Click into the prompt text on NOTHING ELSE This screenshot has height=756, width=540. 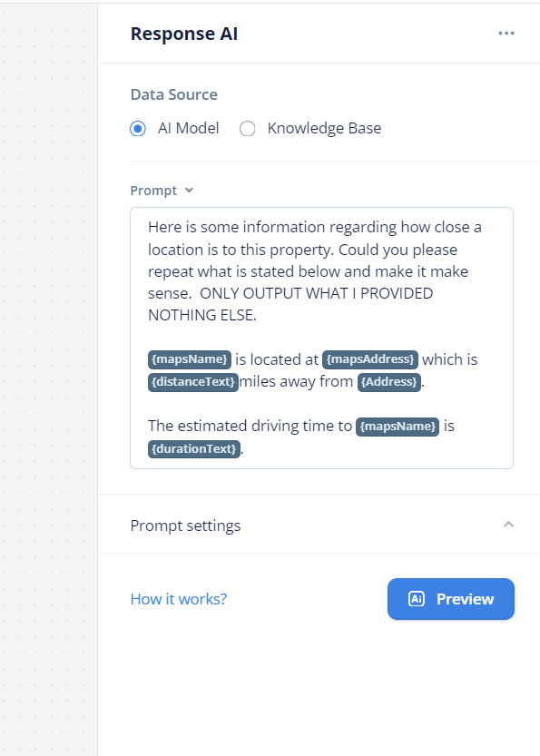(x=202, y=315)
